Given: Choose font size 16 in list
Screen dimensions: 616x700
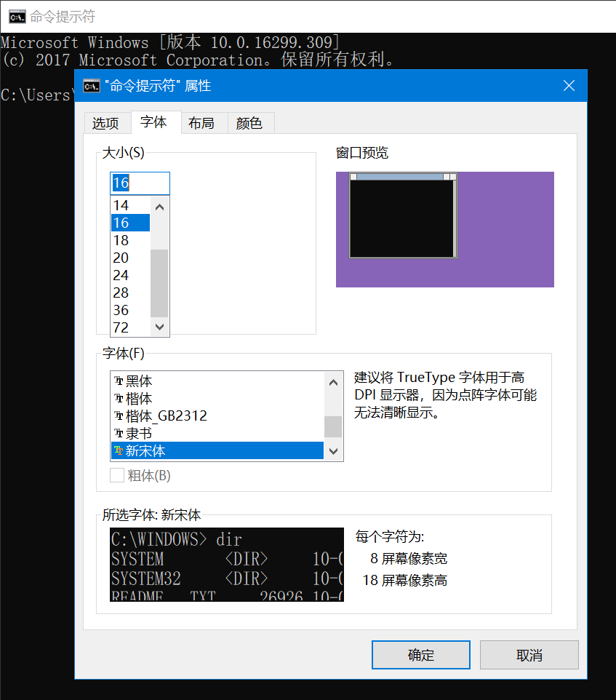Looking at the screenshot, I should click(130, 223).
